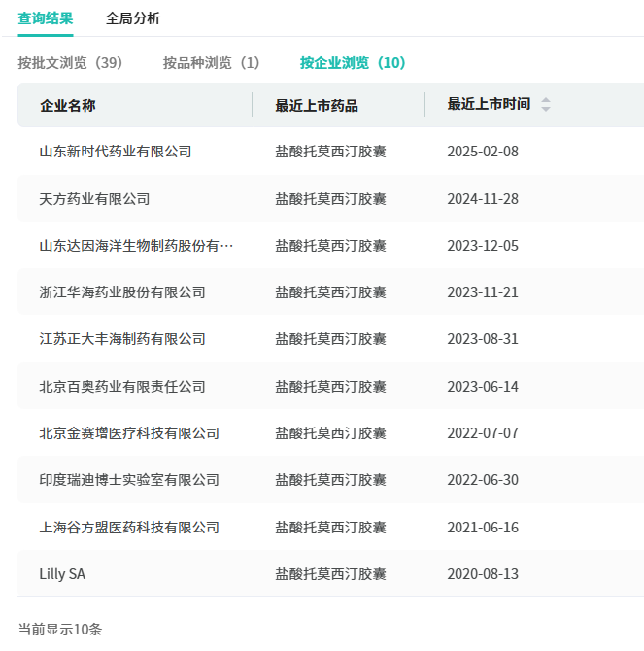Sort by 最近上市时间 using the sort arrows icon
This screenshot has height=651, width=644.
point(545,105)
